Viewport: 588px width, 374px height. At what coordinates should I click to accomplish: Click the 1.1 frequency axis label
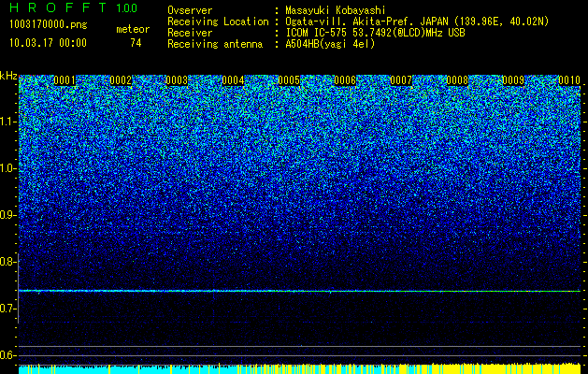tap(8, 122)
